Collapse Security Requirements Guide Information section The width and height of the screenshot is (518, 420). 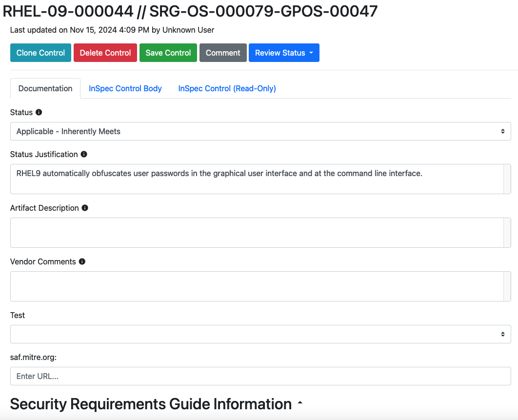300,403
